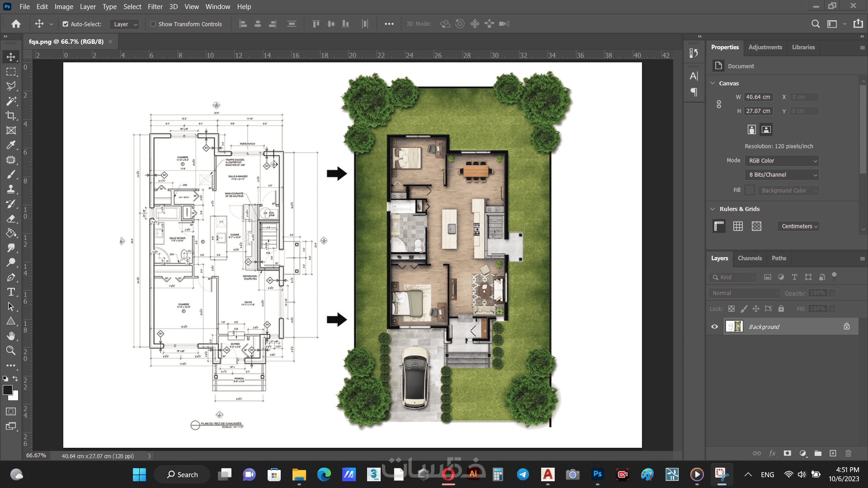Open the Filter menu

pos(155,6)
